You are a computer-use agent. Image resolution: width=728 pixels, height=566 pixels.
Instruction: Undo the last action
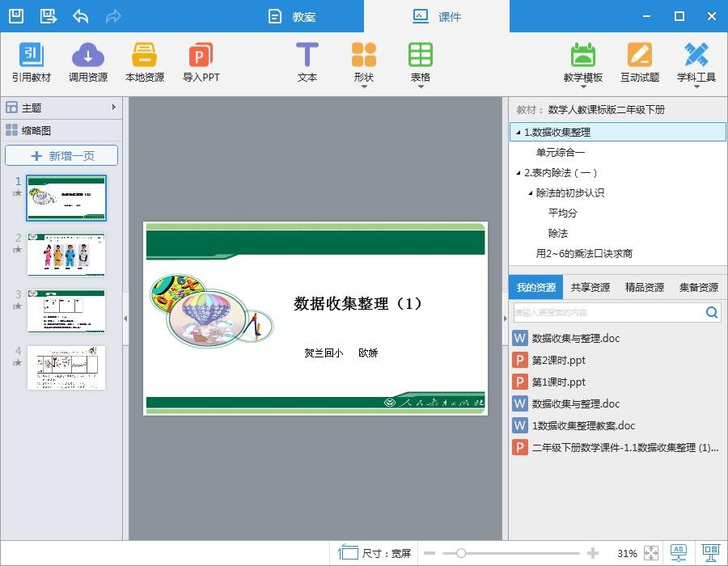(79, 15)
